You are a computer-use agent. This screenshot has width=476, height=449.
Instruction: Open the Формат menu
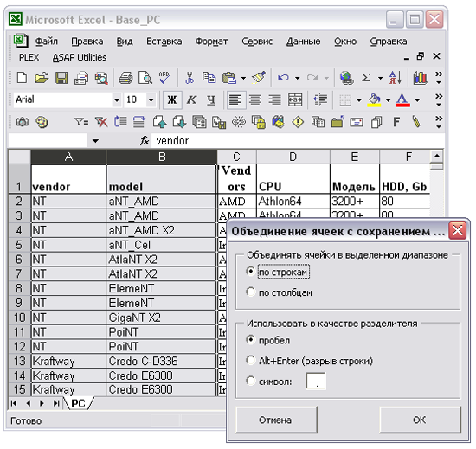pos(211,42)
